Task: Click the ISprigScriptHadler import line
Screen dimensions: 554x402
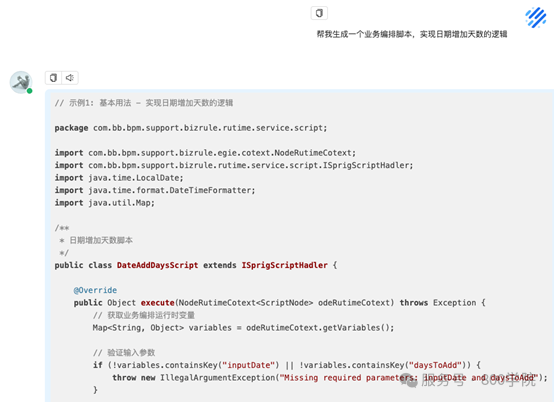Action: click(x=234, y=165)
